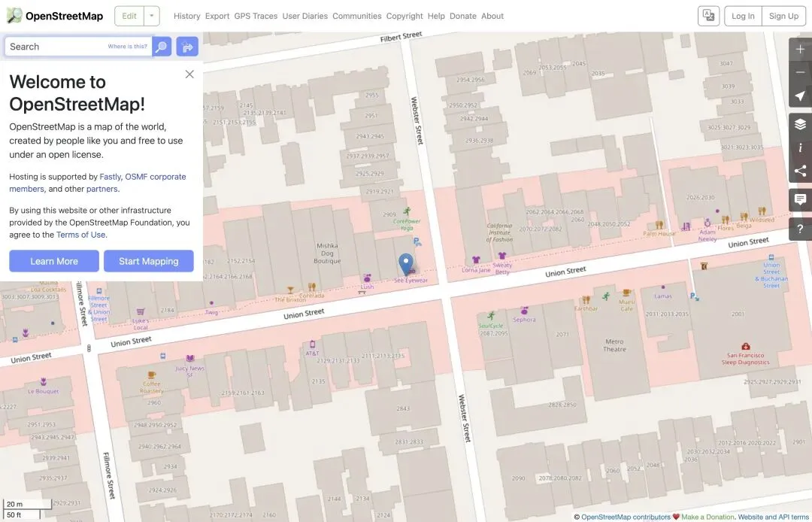
Task: Click the Coffee Roastery cup icon
Action: [152, 375]
